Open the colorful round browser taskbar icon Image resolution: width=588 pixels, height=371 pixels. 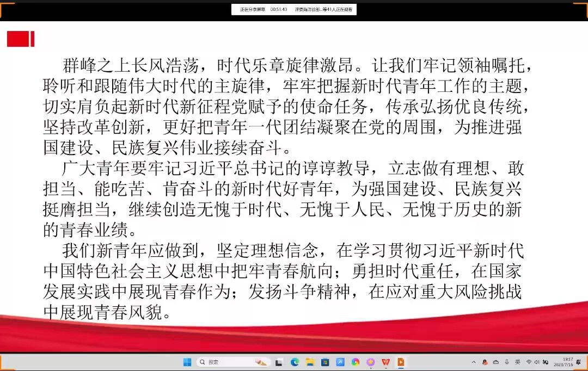click(x=356, y=362)
